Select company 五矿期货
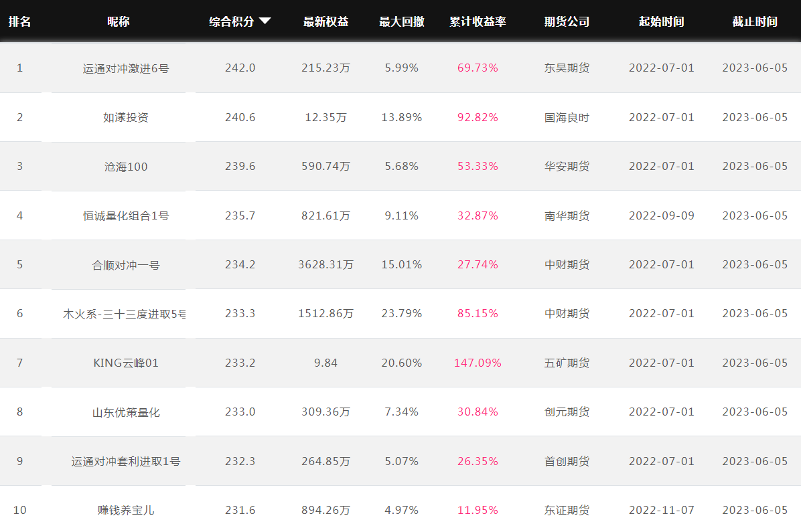The image size is (801, 532). coord(567,363)
